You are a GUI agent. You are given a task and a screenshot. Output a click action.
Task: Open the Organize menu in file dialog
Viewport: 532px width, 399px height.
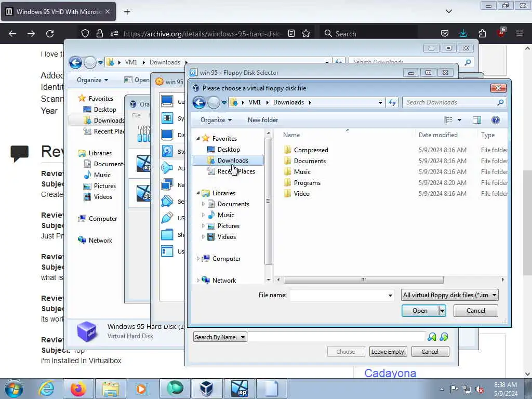pyautogui.click(x=216, y=120)
